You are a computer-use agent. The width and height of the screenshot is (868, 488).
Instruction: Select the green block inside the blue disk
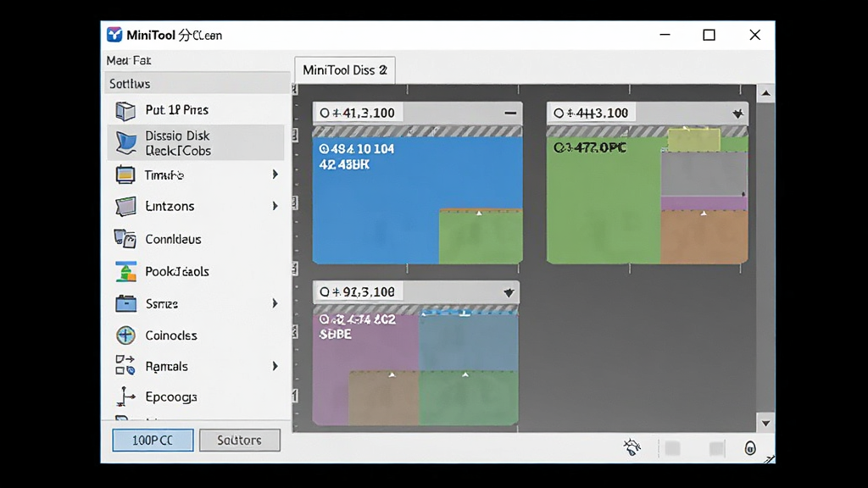[481, 237]
